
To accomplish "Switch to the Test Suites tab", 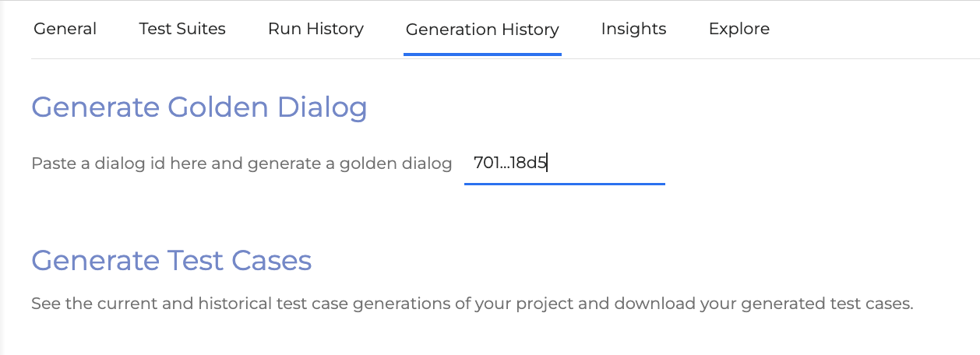I will [x=182, y=30].
